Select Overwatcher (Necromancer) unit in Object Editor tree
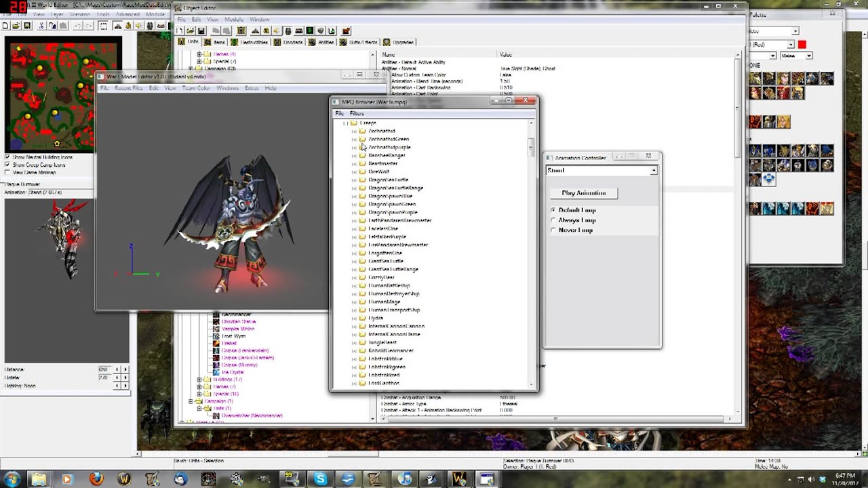The width and height of the screenshot is (868, 488). 252,415
